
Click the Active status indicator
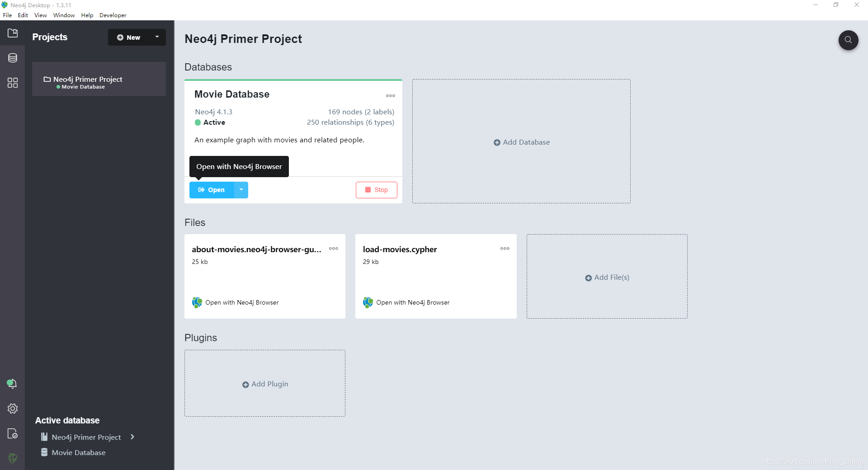210,122
